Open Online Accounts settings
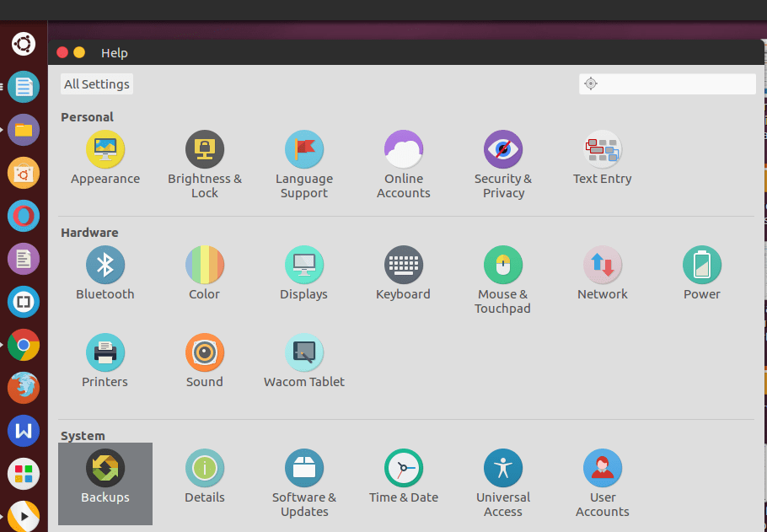This screenshot has height=532, width=767. pyautogui.click(x=404, y=164)
